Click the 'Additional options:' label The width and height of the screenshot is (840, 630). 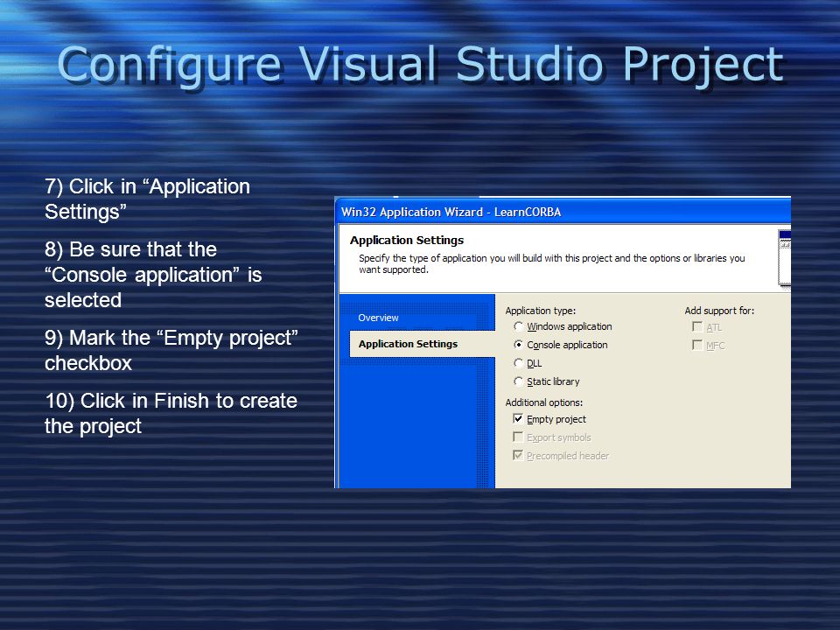543,402
